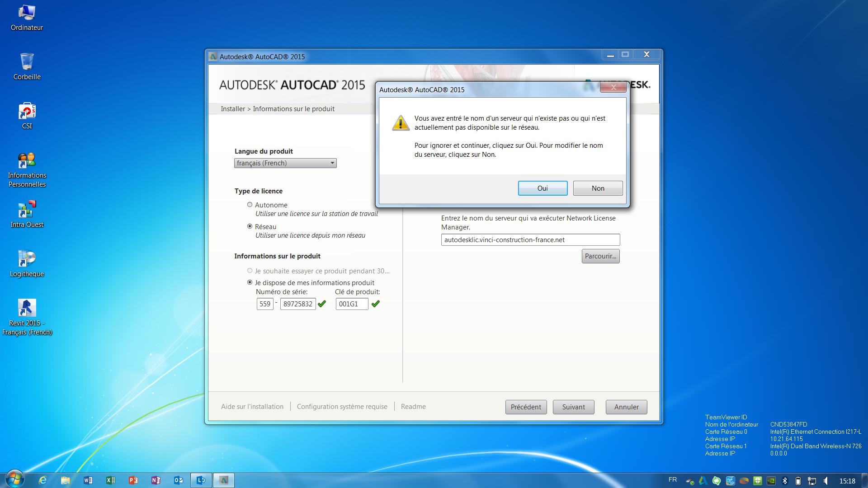This screenshot has width=868, height=488.
Task: Select the Logitheque desktop shortcut
Action: (27, 264)
